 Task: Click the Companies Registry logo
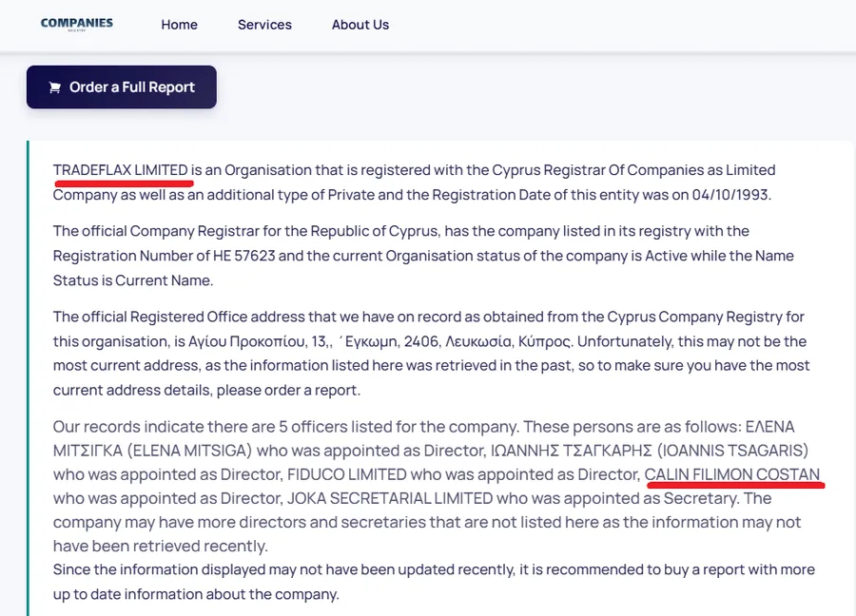tap(77, 24)
